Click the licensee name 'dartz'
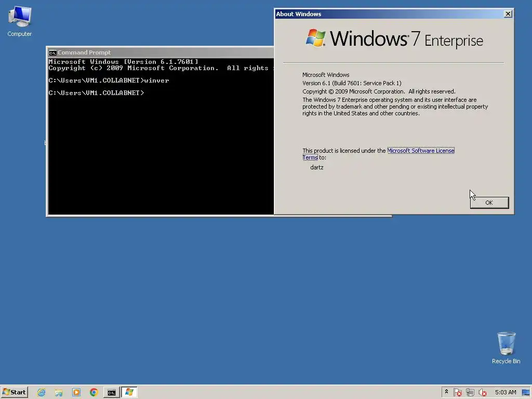The width and height of the screenshot is (532, 399). (316, 167)
